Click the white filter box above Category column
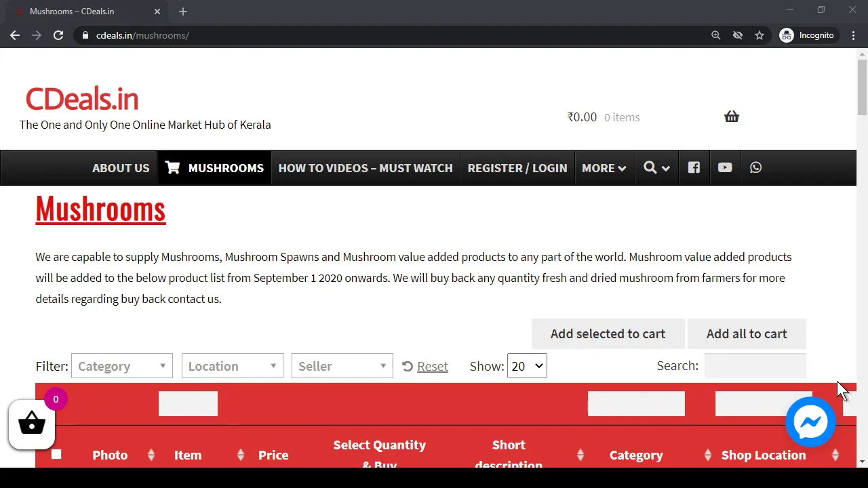Screen dimensions: 868x488 636,404
